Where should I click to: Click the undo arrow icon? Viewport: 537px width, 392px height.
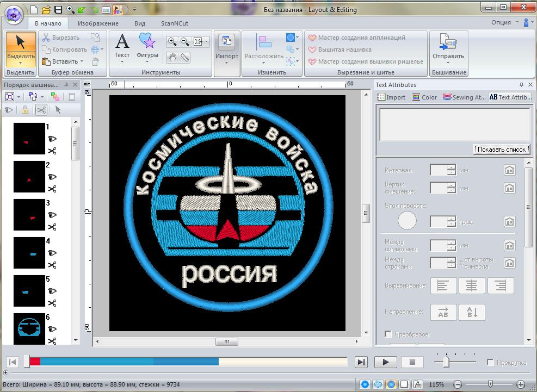(82, 10)
